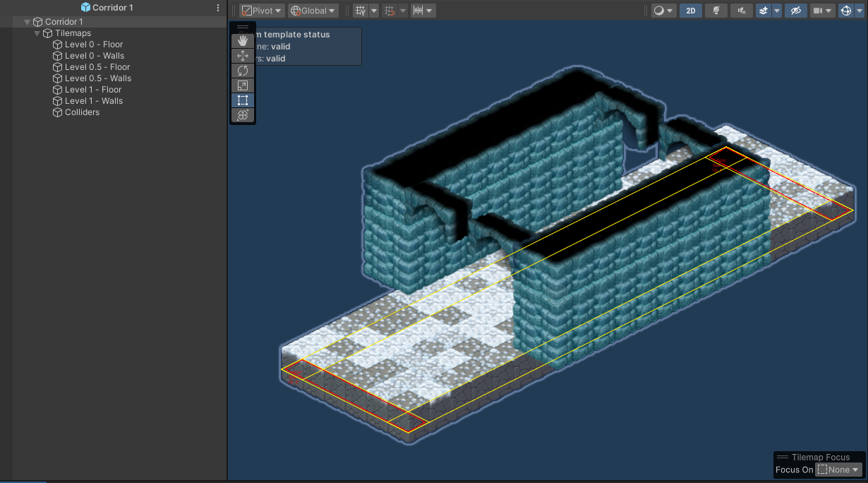Enable scene view lighting
Viewport: 868px width, 483px height.
[716, 11]
